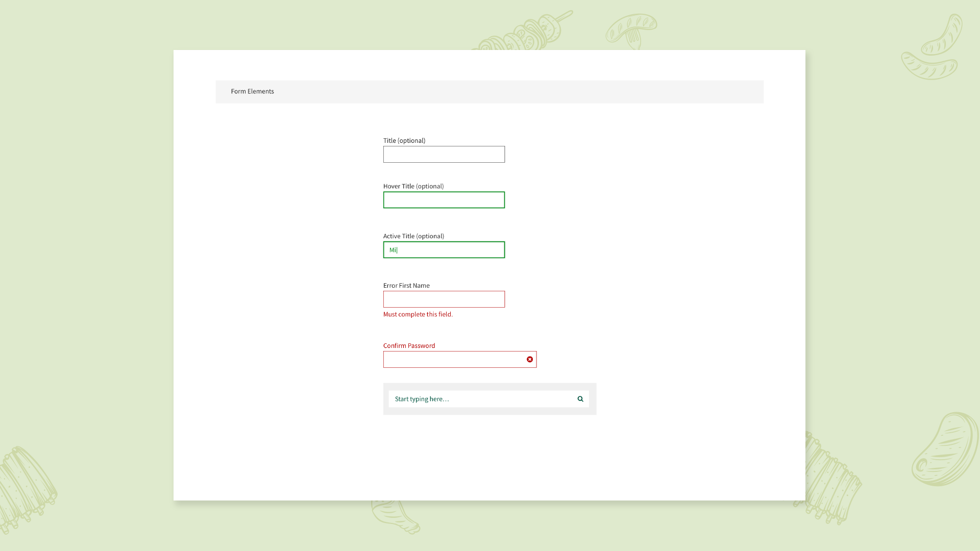The height and width of the screenshot is (551, 980).
Task: Click the Active Title (optional) label
Action: [x=413, y=236]
